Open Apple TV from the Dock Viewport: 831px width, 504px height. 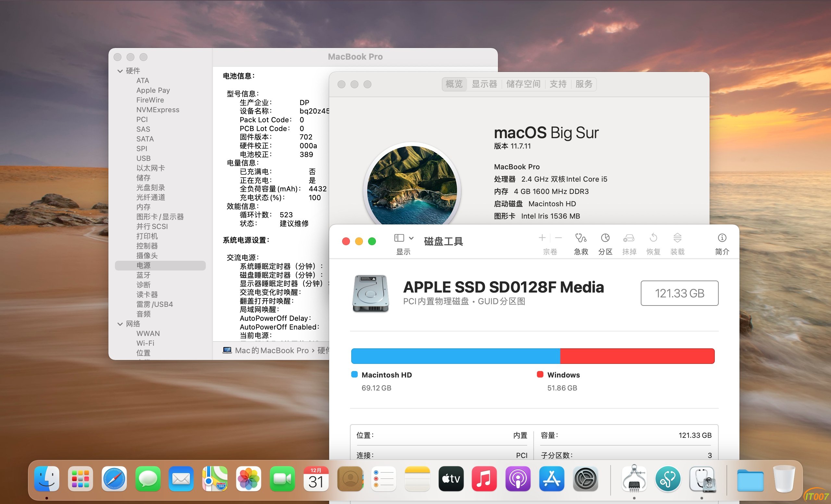pos(451,479)
